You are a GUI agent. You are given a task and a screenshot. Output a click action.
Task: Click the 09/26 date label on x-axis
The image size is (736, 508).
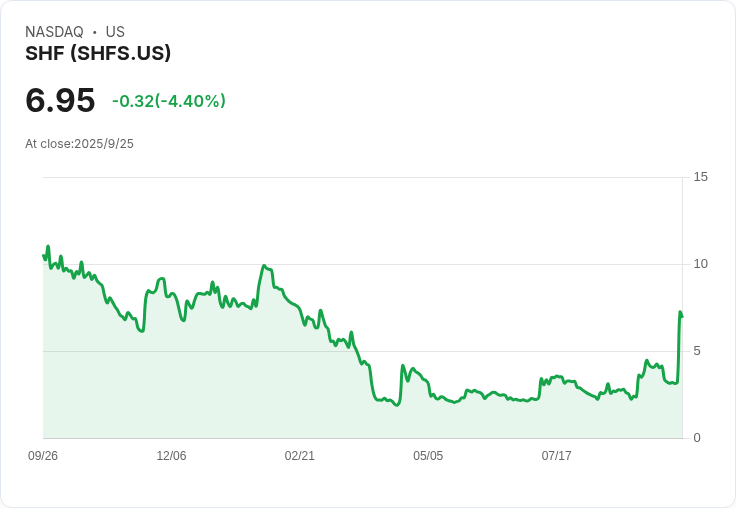[43, 455]
